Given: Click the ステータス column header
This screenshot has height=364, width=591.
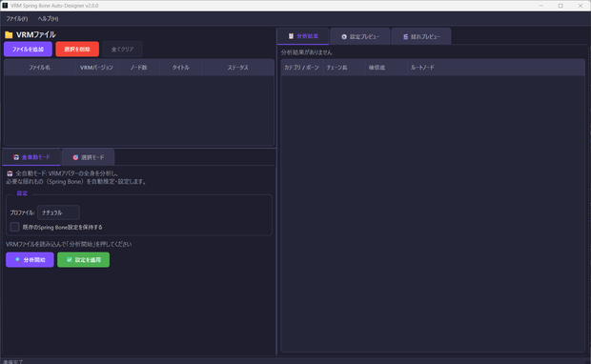Looking at the screenshot, I should coord(238,68).
